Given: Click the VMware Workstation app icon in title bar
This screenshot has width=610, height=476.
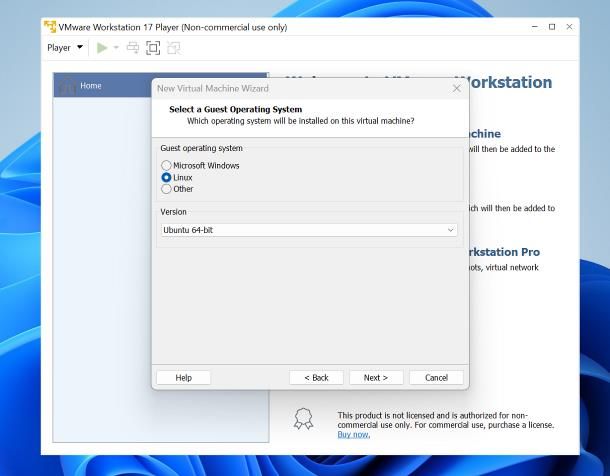Looking at the screenshot, I should (x=50, y=27).
